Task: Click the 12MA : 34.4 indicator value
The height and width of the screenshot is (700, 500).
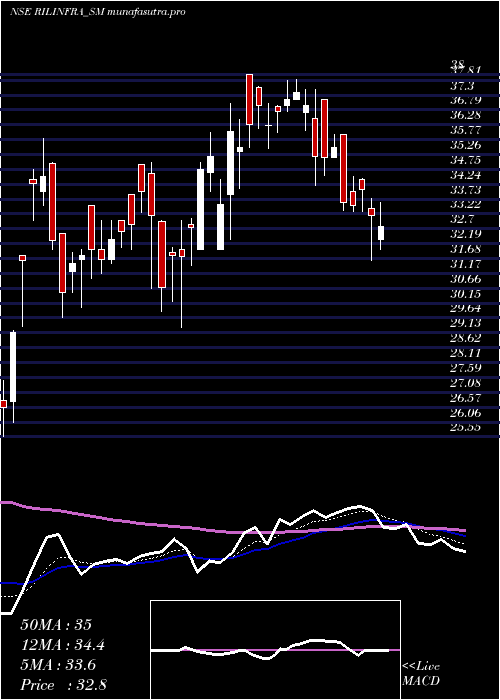Action: [64, 645]
